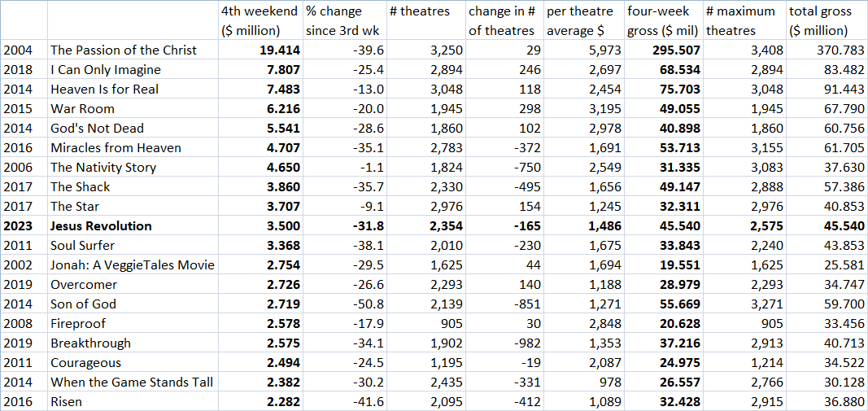Select "change in # of theatres" header
This screenshot has height=411, width=868.
[x=505, y=21]
